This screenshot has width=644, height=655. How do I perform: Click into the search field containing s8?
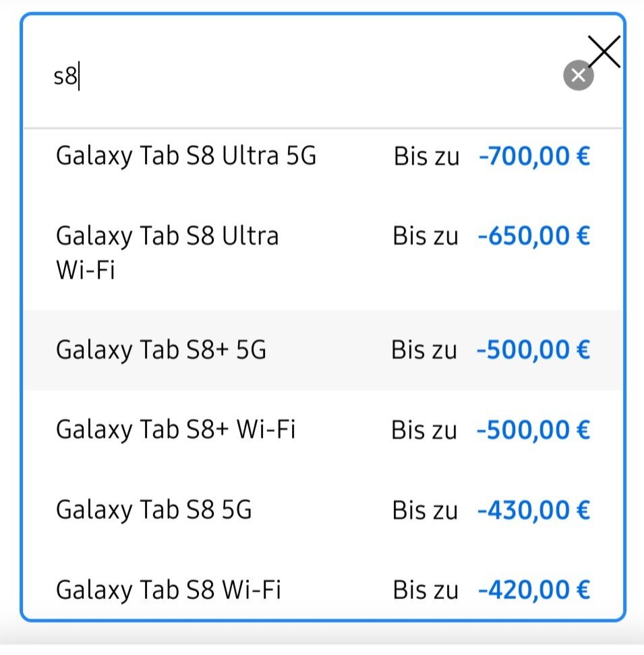297,77
